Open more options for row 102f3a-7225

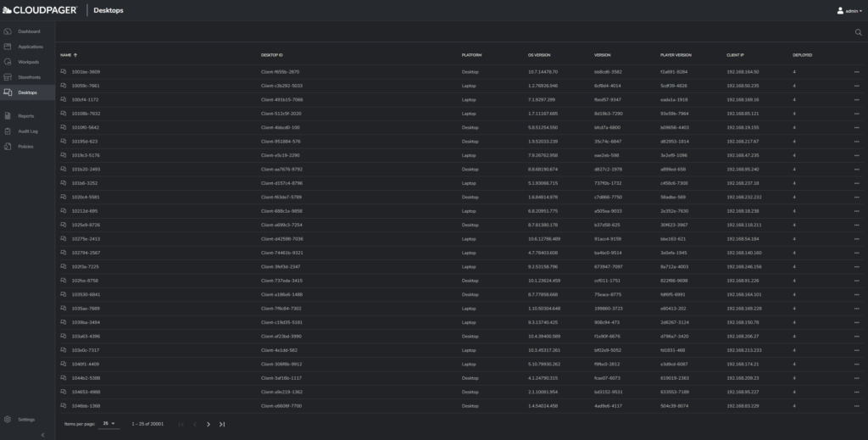tap(856, 267)
